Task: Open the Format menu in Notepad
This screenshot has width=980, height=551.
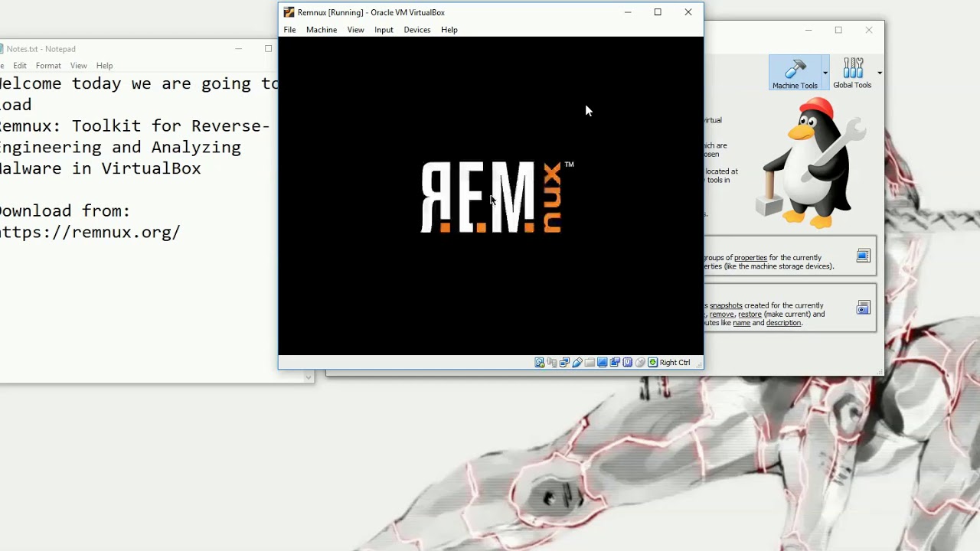Action: point(48,66)
